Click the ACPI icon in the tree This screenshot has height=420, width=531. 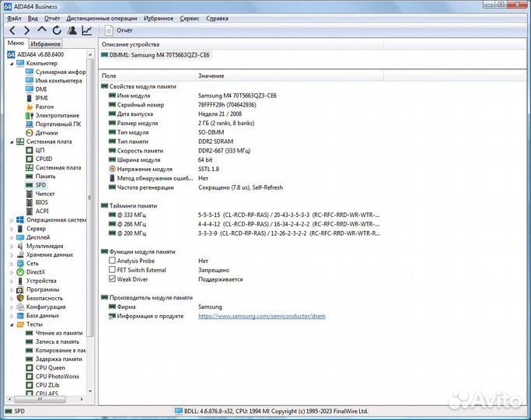click(30, 211)
